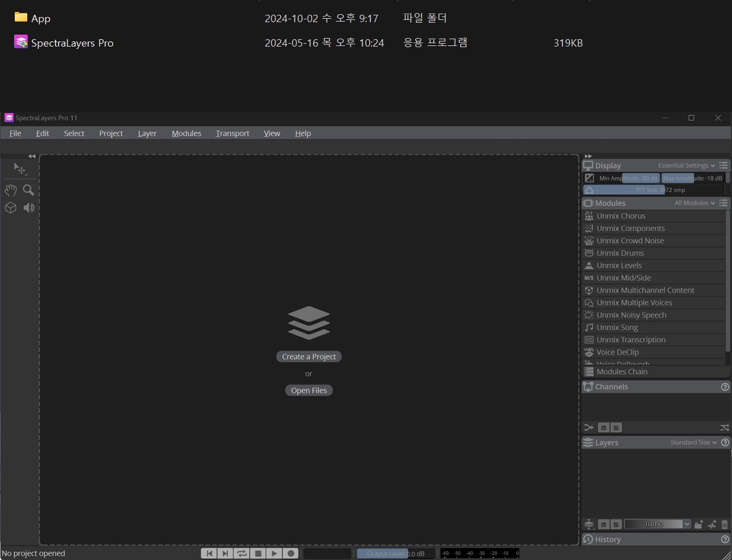The width and height of the screenshot is (732, 560).
Task: Toggle solo (s) in Layers panel
Action: [615, 524]
